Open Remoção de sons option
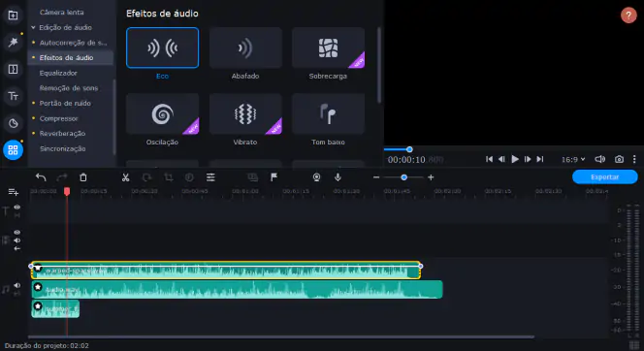Image resolution: width=644 pixels, height=351 pixels. (69, 88)
